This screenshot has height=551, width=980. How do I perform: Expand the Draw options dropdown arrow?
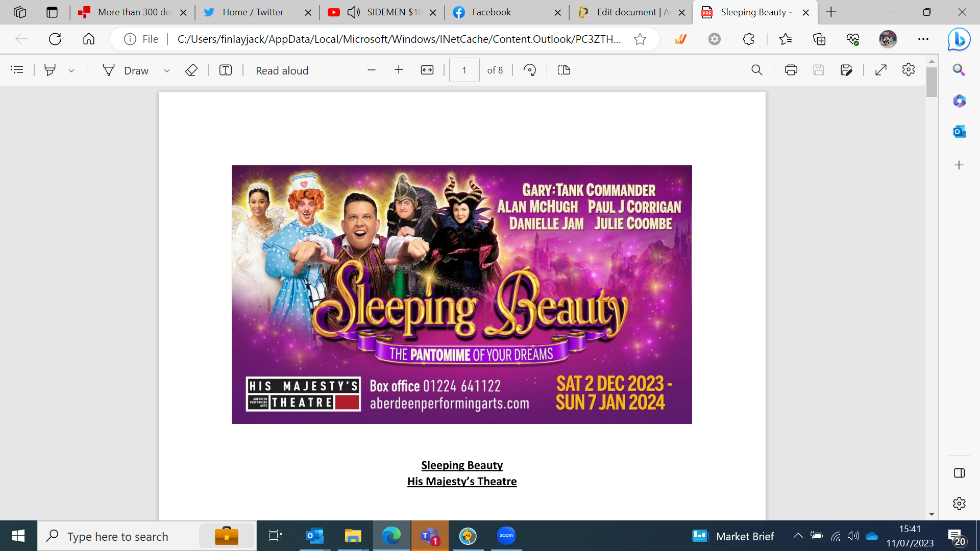tap(166, 71)
